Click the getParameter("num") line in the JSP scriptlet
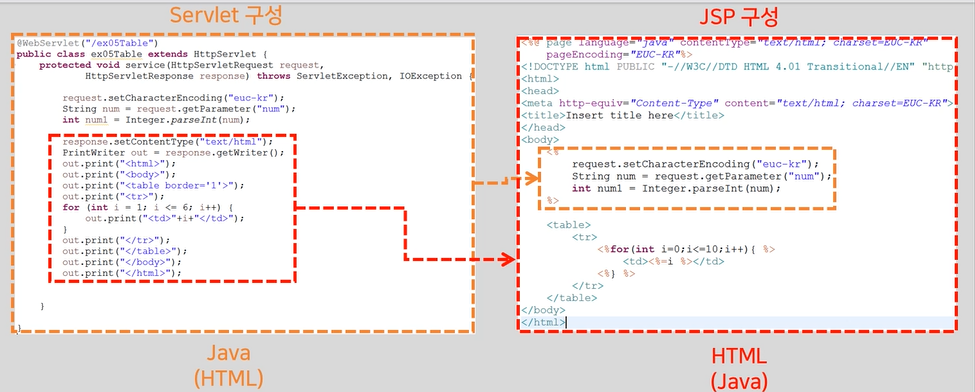The image size is (975, 392). tap(701, 176)
